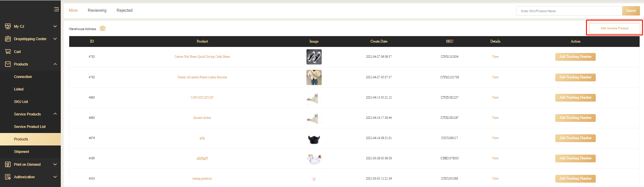
Task: Collapse the Service Products submenu chevron
Action: [55, 114]
